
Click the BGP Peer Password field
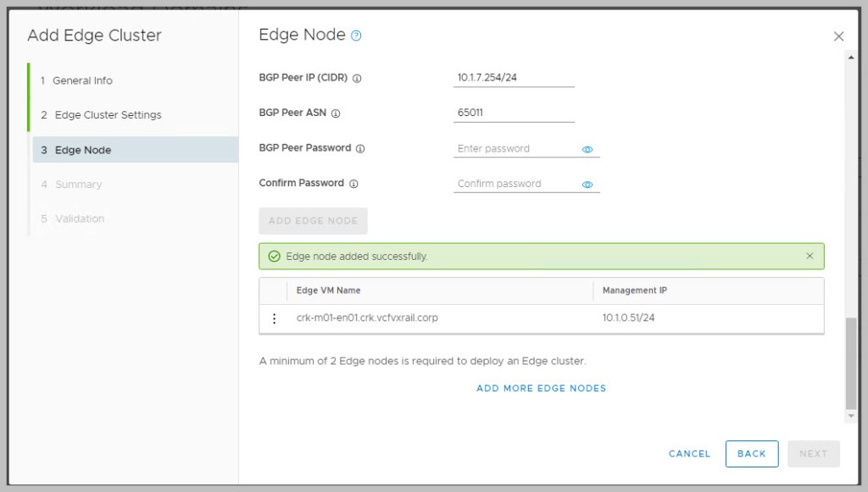(x=516, y=148)
